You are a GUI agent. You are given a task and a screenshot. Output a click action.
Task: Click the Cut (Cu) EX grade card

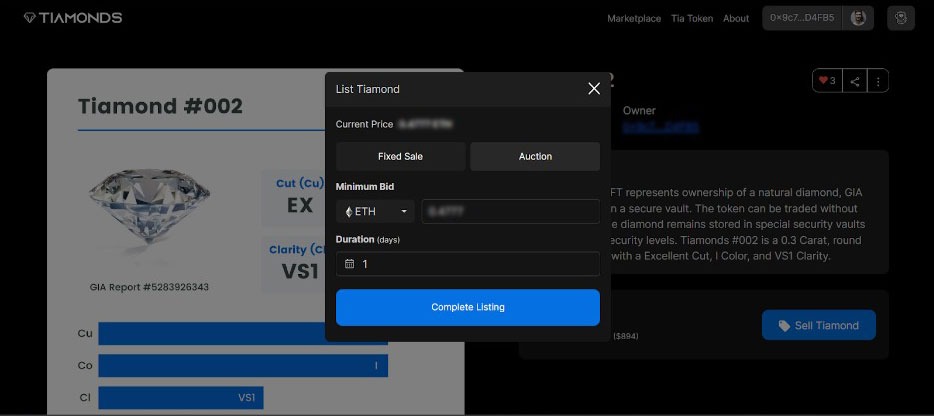[x=294, y=198]
